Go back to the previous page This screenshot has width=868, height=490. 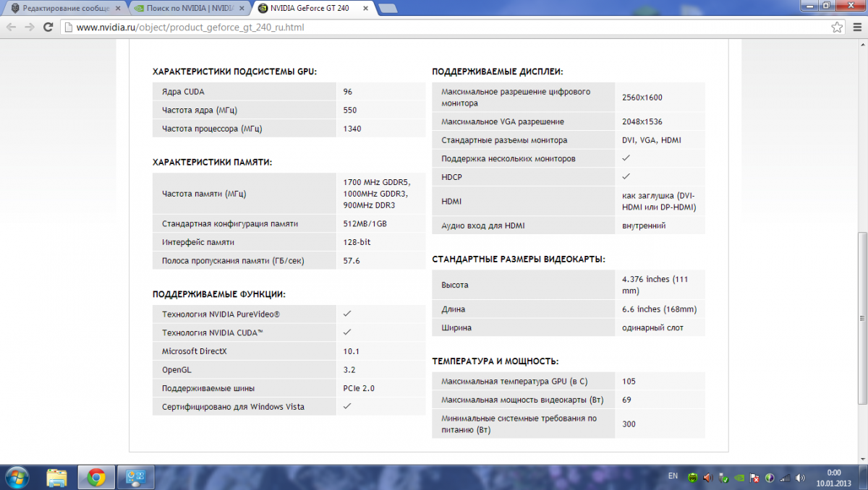tap(12, 27)
